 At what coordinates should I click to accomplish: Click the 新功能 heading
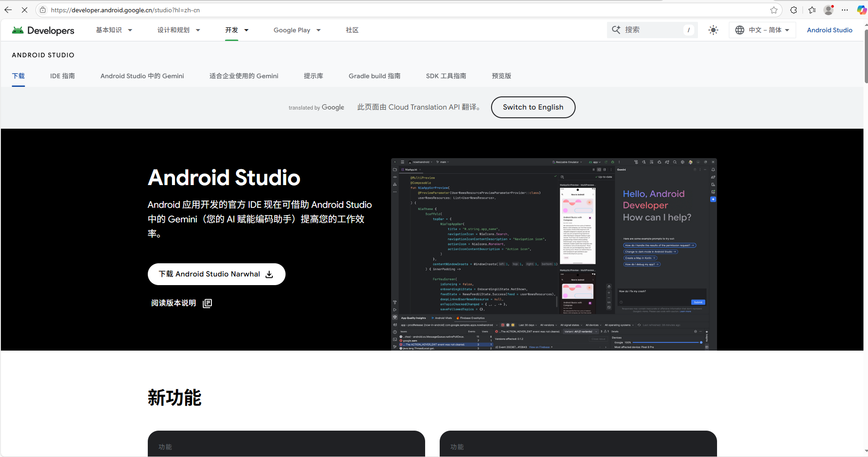pyautogui.click(x=175, y=398)
